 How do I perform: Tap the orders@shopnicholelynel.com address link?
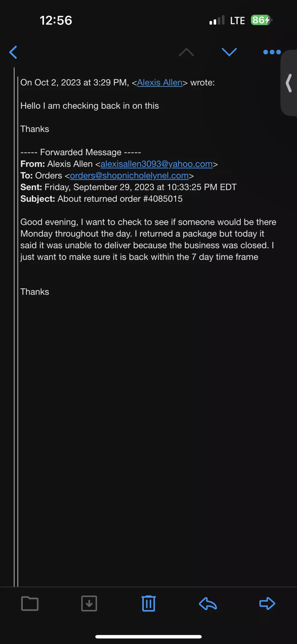pyautogui.click(x=129, y=175)
